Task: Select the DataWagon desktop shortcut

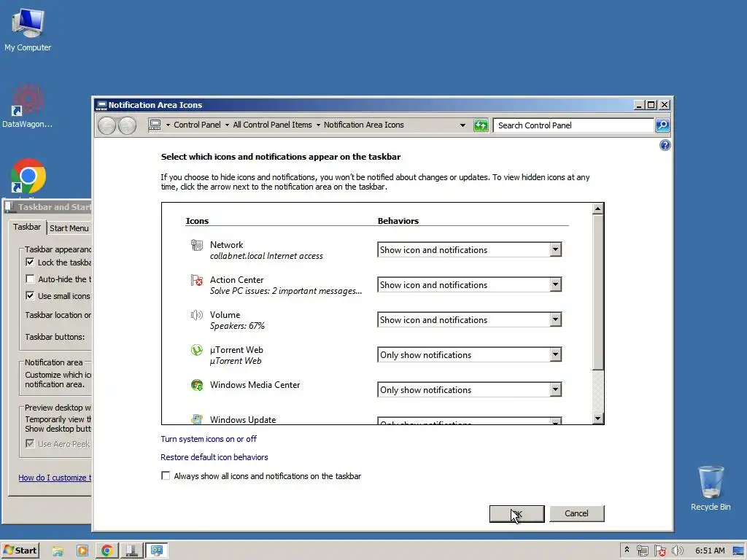Action: [28, 106]
